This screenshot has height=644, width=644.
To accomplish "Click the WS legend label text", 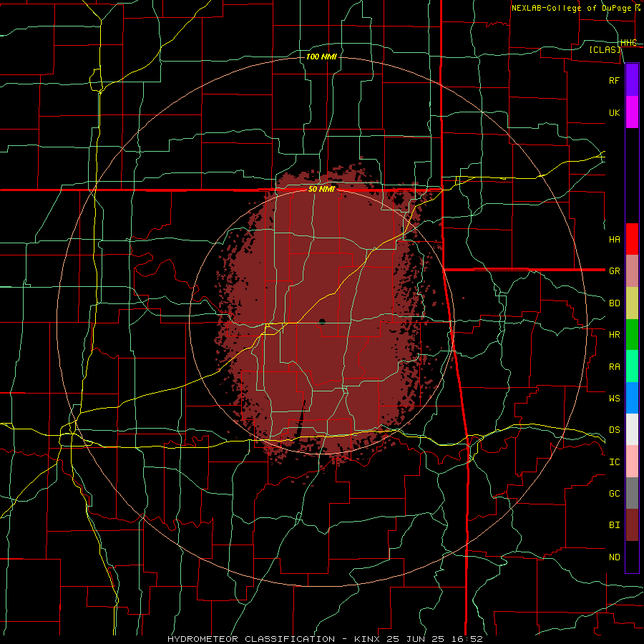I will (x=614, y=399).
